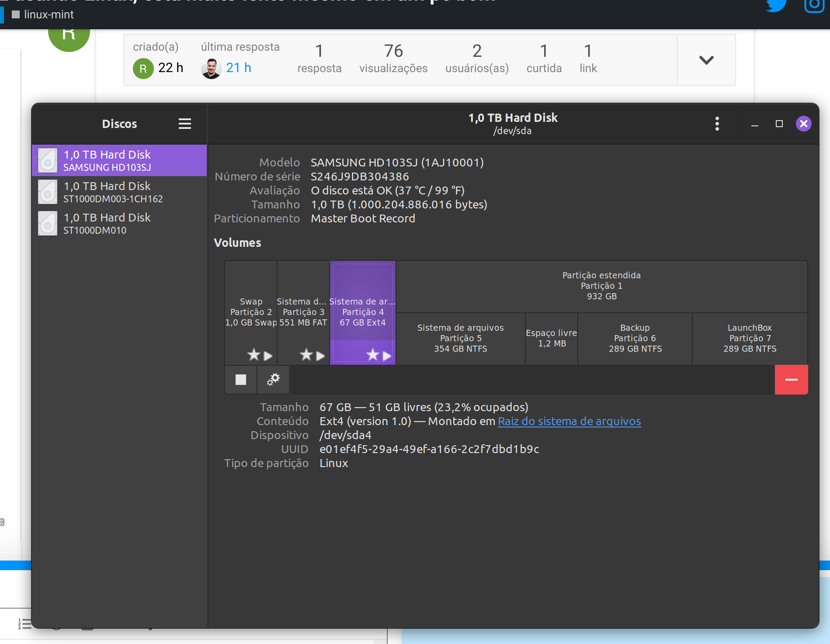Open additional partition options gears

click(274, 379)
